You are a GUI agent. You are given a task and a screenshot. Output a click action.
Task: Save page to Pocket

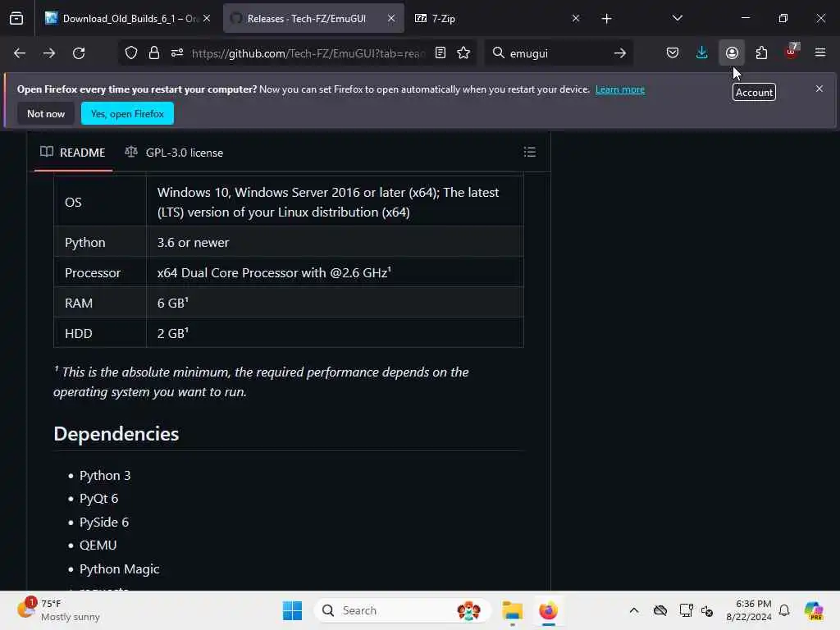pyautogui.click(x=673, y=53)
